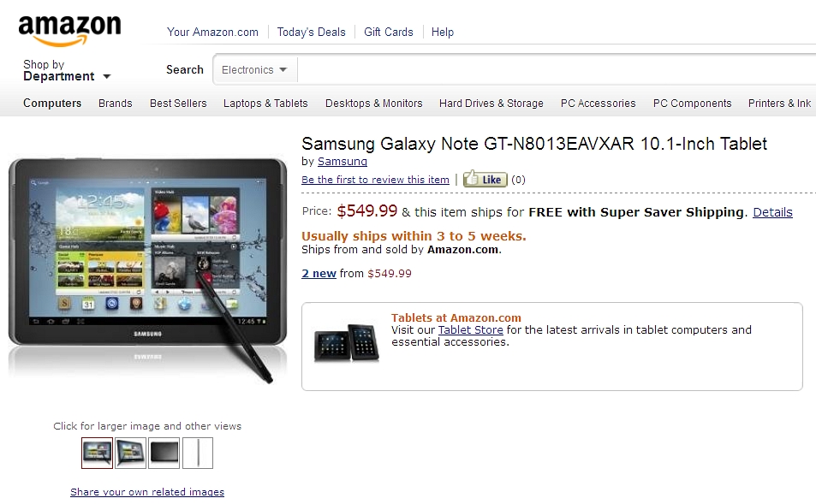The image size is (816, 504).
Task: Select the fourth side-profile thumbnail
Action: click(x=197, y=453)
